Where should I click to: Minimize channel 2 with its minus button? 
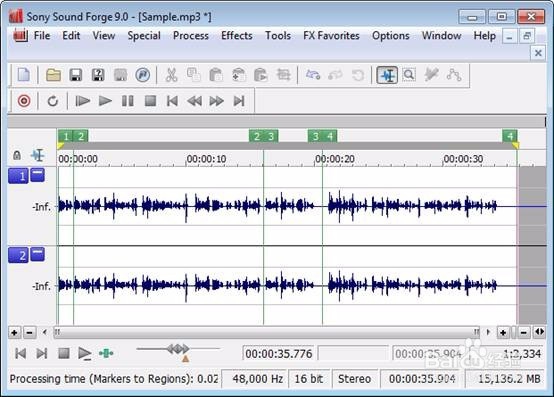[37, 254]
